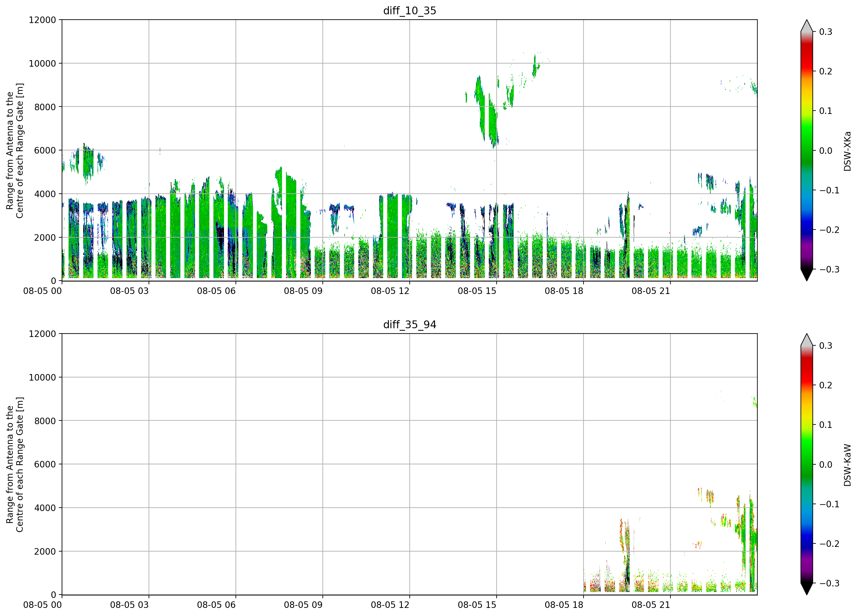Screen dimensions: 858x616
Task: Click the diff_35_94 plot title
Action: click(410, 325)
